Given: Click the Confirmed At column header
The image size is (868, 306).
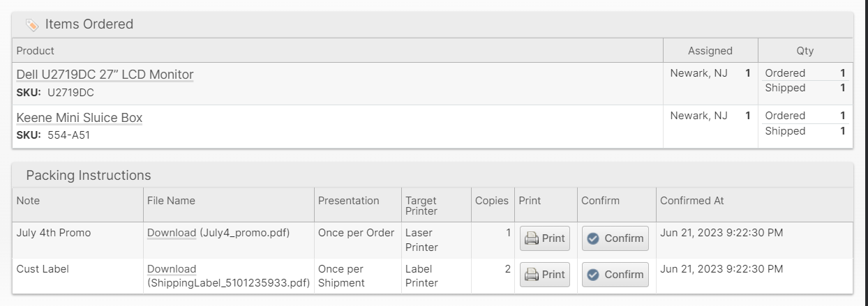Looking at the screenshot, I should click(691, 201).
